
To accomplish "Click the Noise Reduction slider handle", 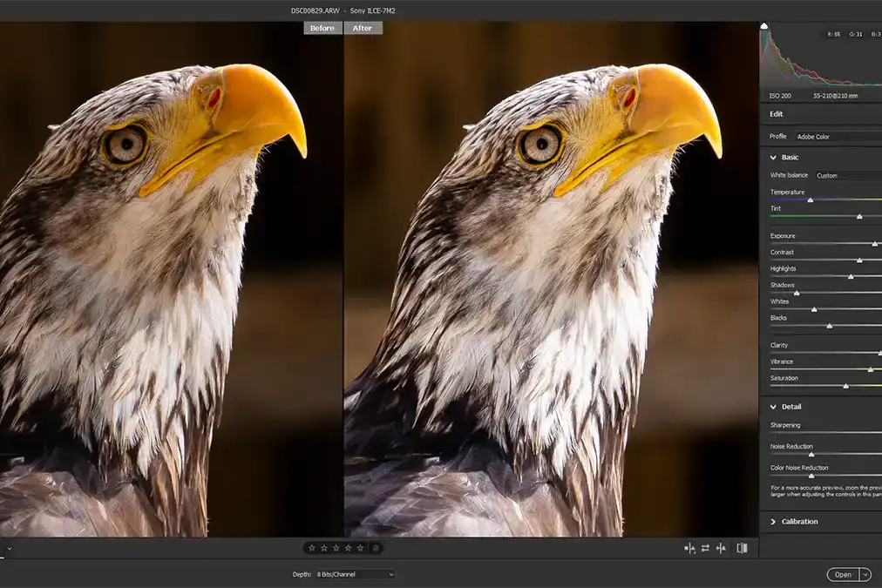I will [x=811, y=454].
